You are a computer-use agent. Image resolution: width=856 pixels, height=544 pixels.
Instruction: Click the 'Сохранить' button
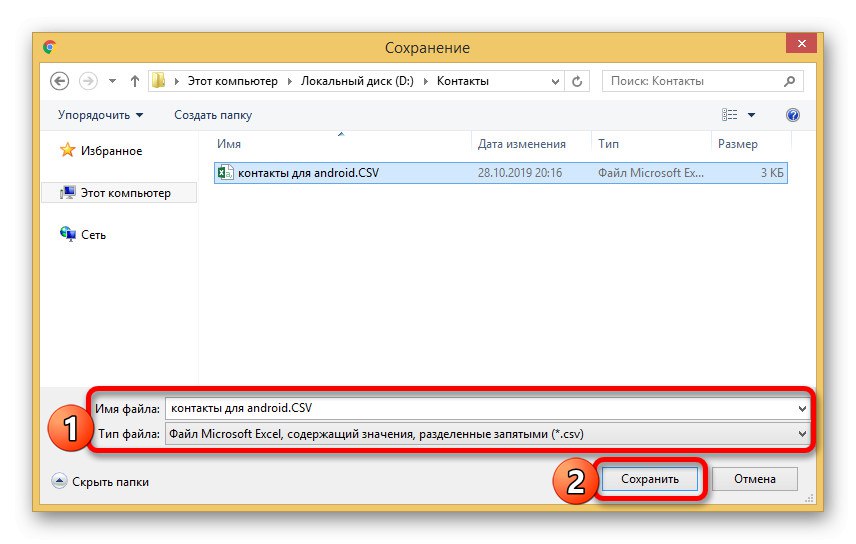click(x=650, y=479)
